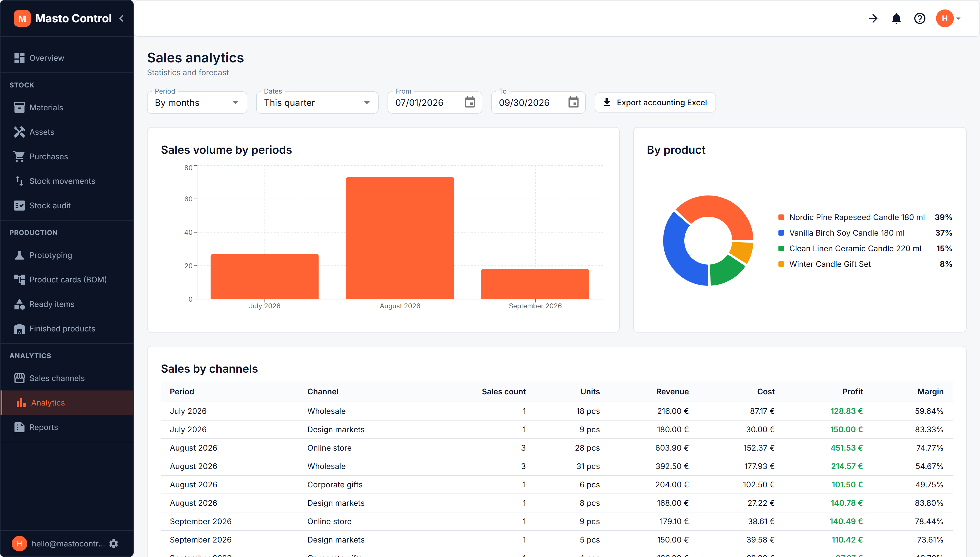Click the Masto Control logo icon
This screenshot has height=557, width=980.
[x=22, y=18]
